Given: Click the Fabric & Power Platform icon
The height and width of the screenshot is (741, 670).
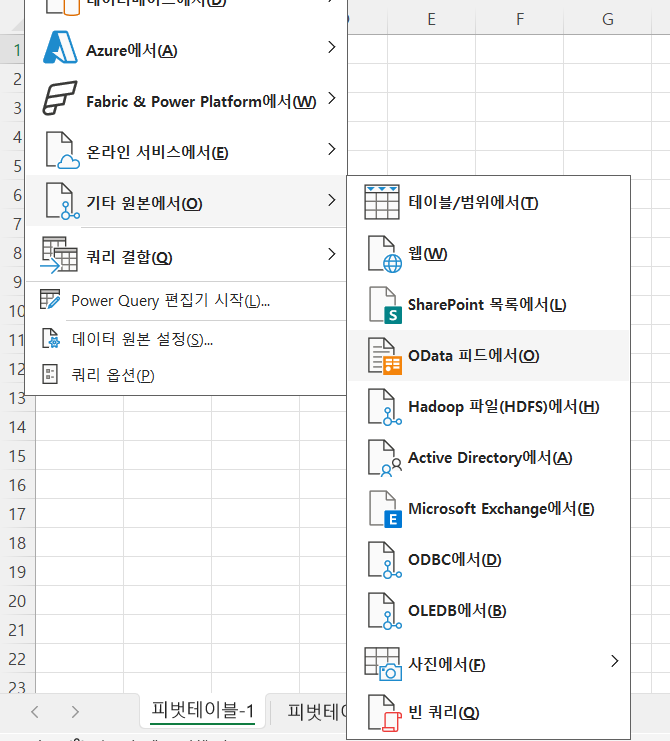Looking at the screenshot, I should click(x=60, y=98).
